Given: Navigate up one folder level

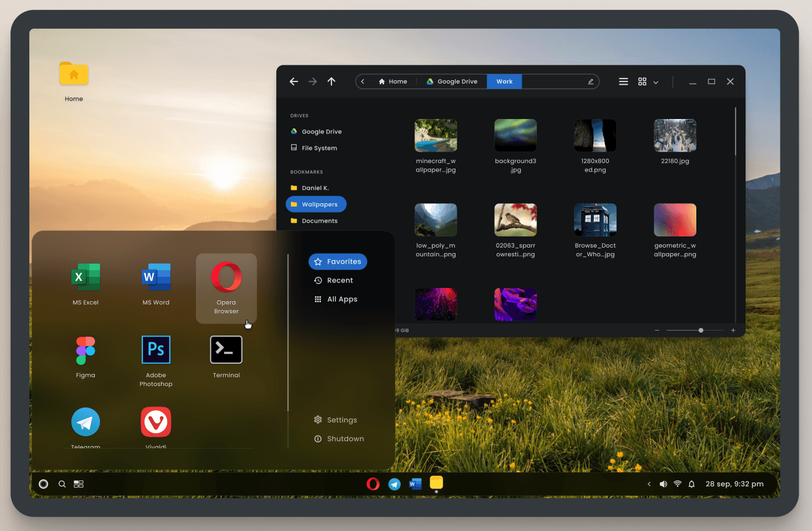Looking at the screenshot, I should [x=332, y=81].
